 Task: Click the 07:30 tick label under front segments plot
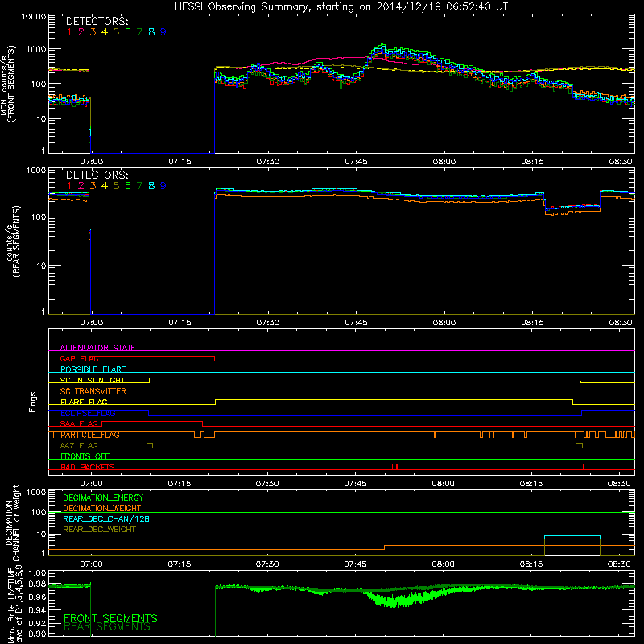(x=268, y=162)
